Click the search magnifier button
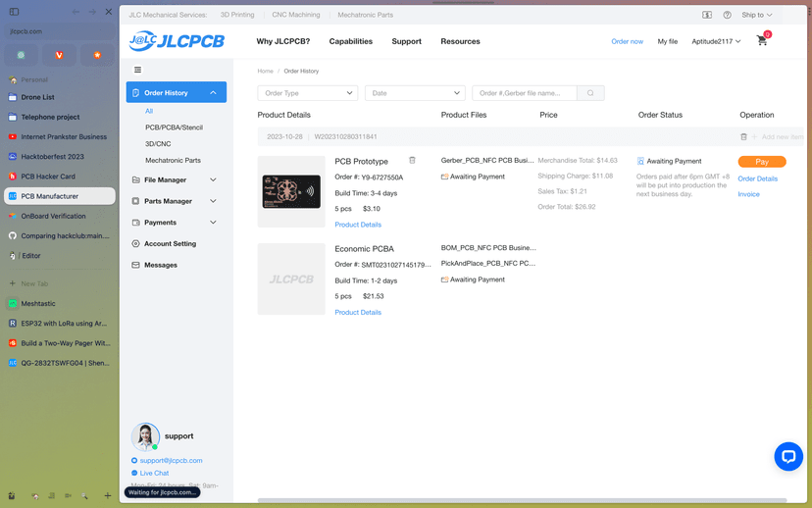 590,93
